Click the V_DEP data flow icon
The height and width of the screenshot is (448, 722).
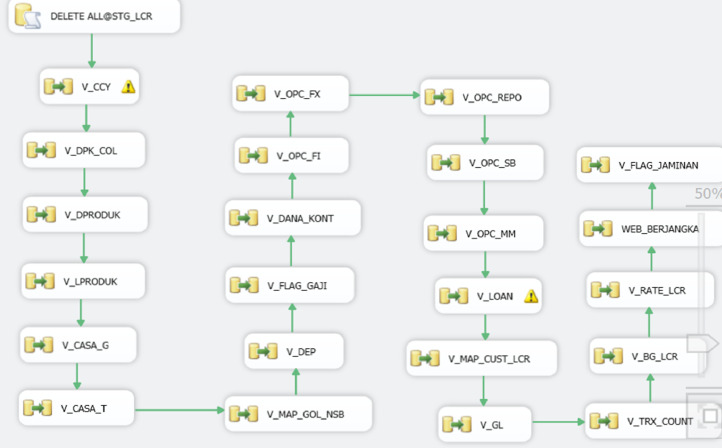pyautogui.click(x=262, y=351)
